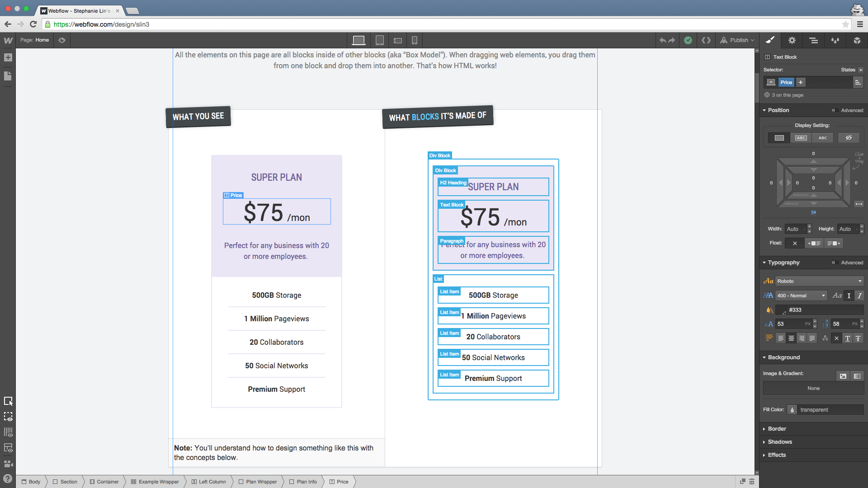The width and height of the screenshot is (868, 488).
Task: Open the Roboto font dropdown
Action: (x=820, y=281)
